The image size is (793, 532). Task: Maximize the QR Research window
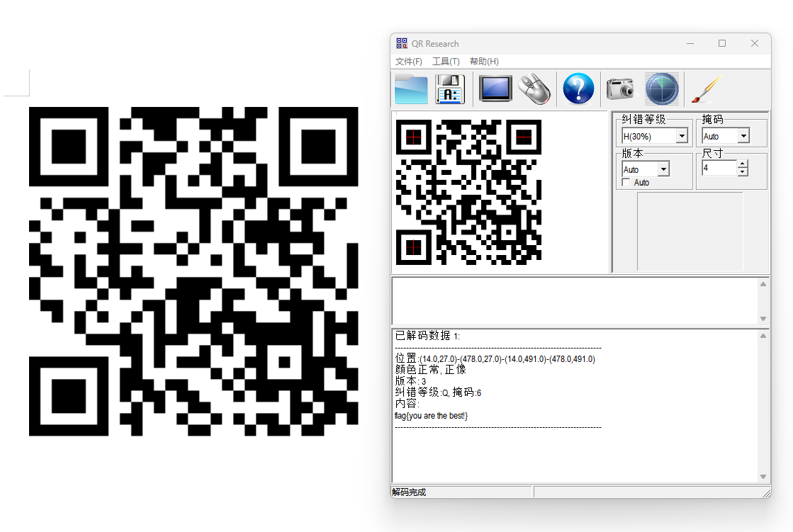click(722, 43)
